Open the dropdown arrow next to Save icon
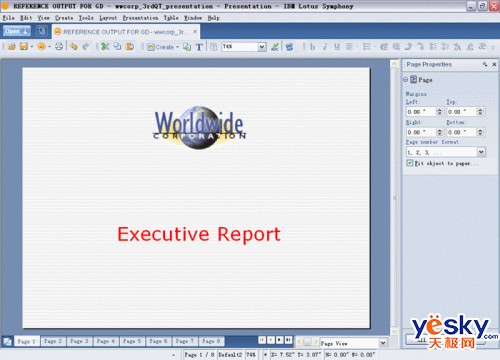 click(32, 47)
